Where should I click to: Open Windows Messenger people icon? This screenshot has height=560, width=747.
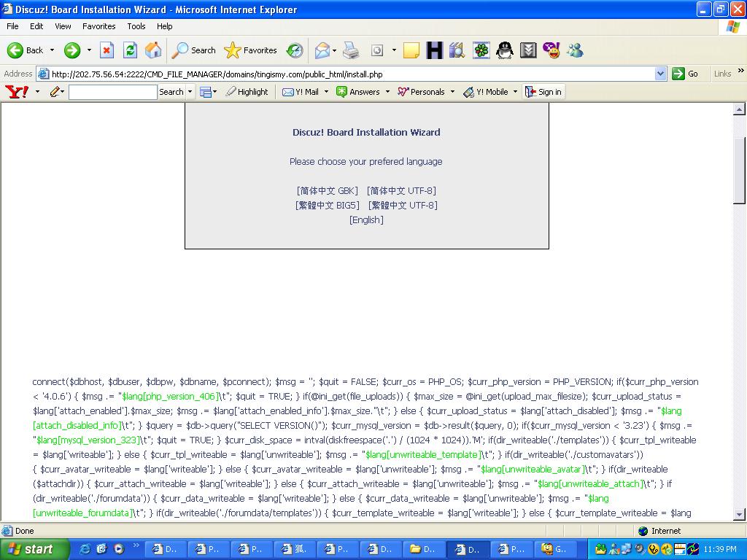[x=575, y=50]
